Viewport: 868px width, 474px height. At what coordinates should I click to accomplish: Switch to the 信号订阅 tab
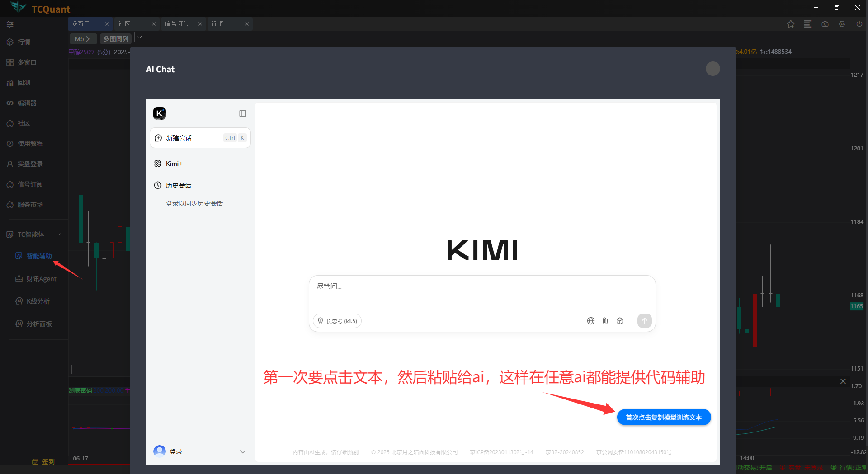[x=176, y=23]
